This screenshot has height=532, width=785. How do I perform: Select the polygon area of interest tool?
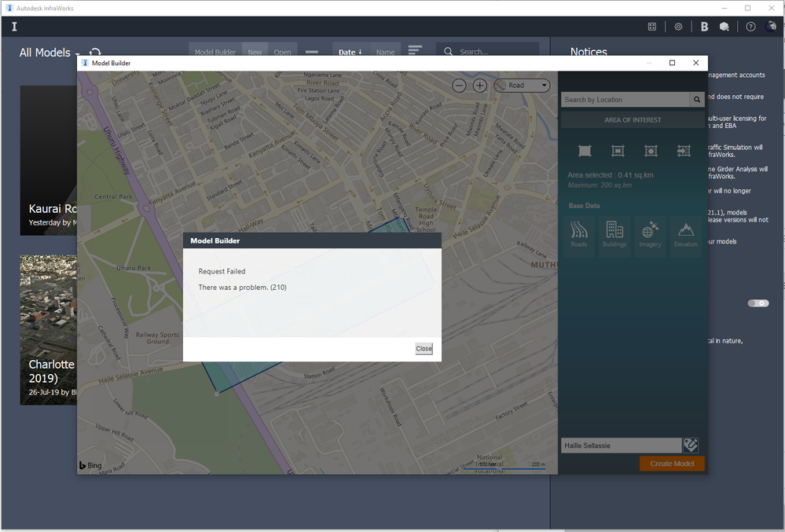[651, 151]
